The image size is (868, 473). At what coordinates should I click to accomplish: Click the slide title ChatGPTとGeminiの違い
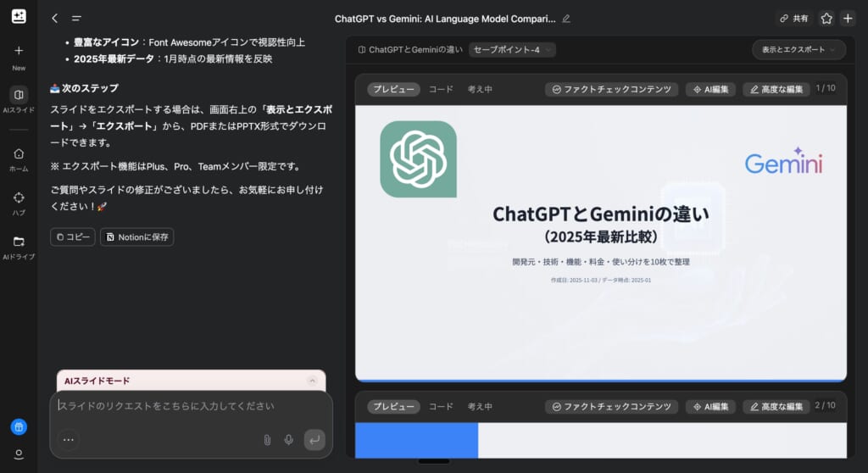click(x=601, y=214)
